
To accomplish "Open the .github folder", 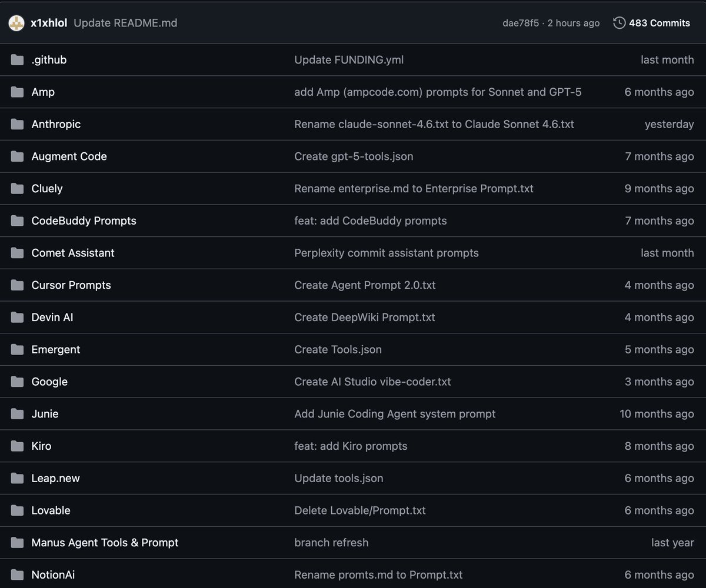I will [49, 60].
